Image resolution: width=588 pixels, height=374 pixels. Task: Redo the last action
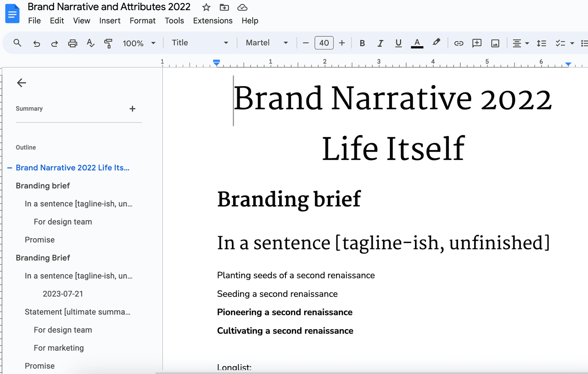[54, 43]
